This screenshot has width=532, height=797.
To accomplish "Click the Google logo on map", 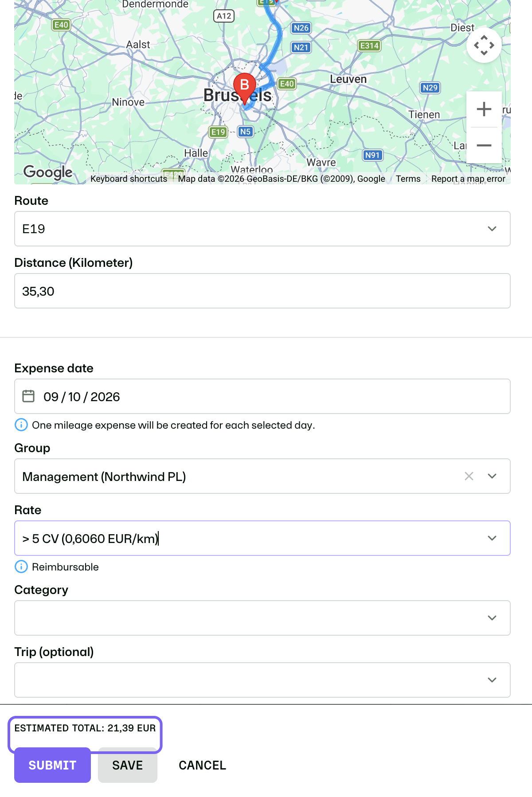I will point(48,172).
